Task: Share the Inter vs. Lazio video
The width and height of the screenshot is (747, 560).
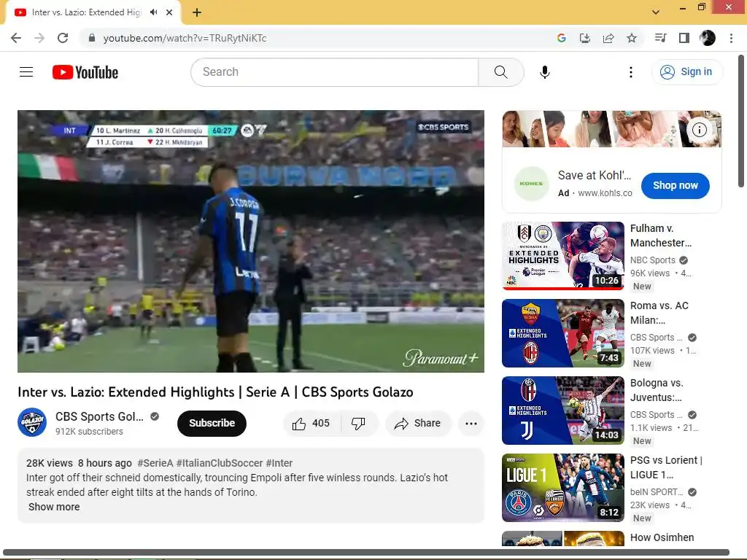Action: click(418, 423)
